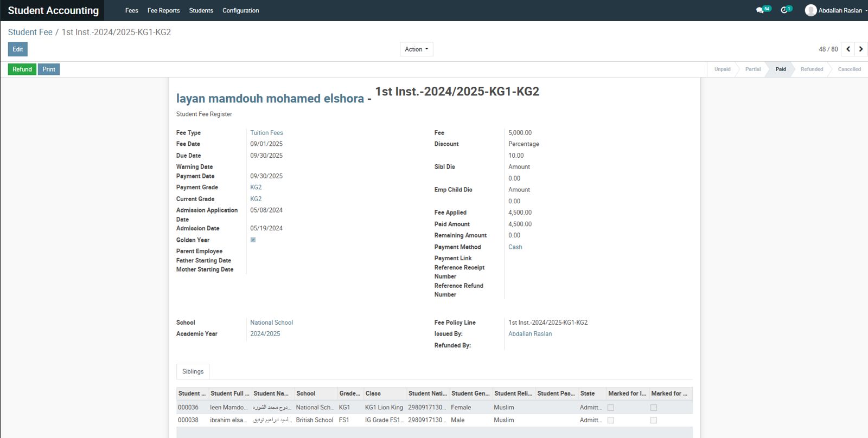The height and width of the screenshot is (438, 868).
Task: Toggle the Golden Year checkbox
Action: pyautogui.click(x=253, y=240)
